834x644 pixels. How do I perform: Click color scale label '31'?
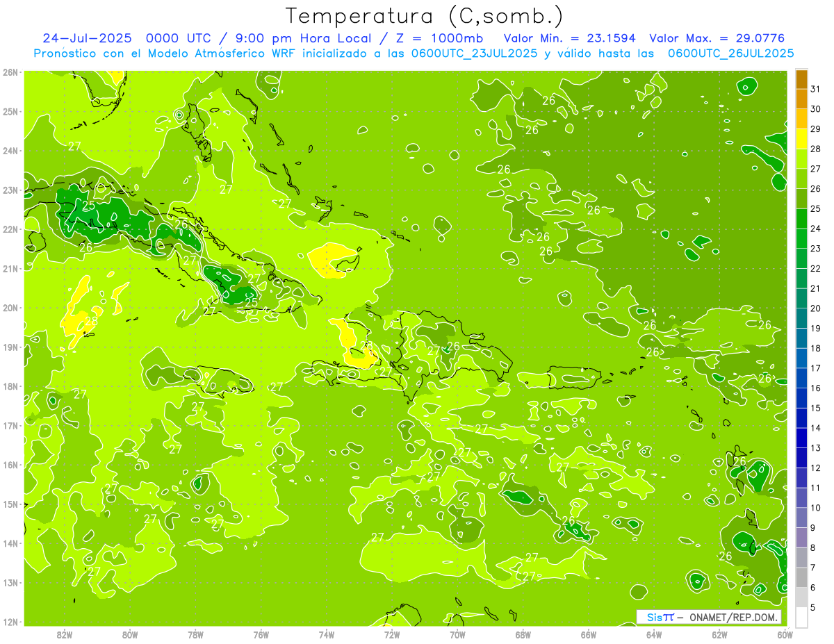[x=816, y=89]
